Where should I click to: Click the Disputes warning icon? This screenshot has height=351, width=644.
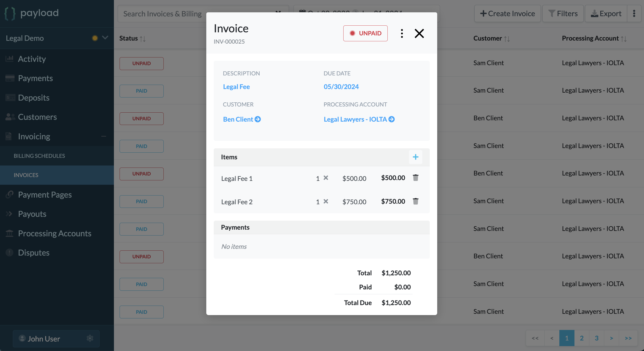pos(9,252)
